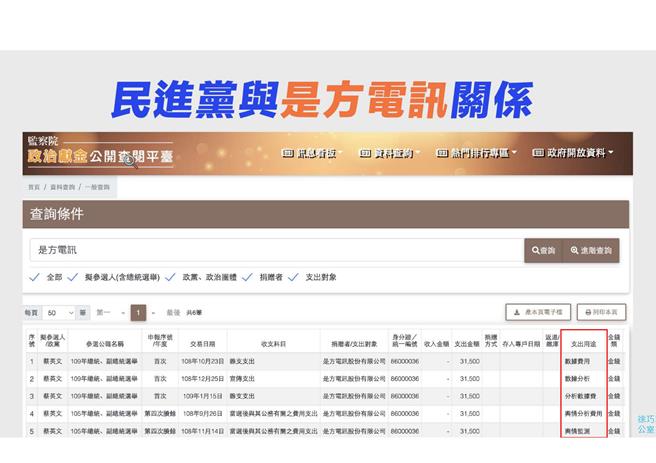Toggle the 擬參選人(含總統選舉) checkbox
656x463 pixels.
point(73,277)
